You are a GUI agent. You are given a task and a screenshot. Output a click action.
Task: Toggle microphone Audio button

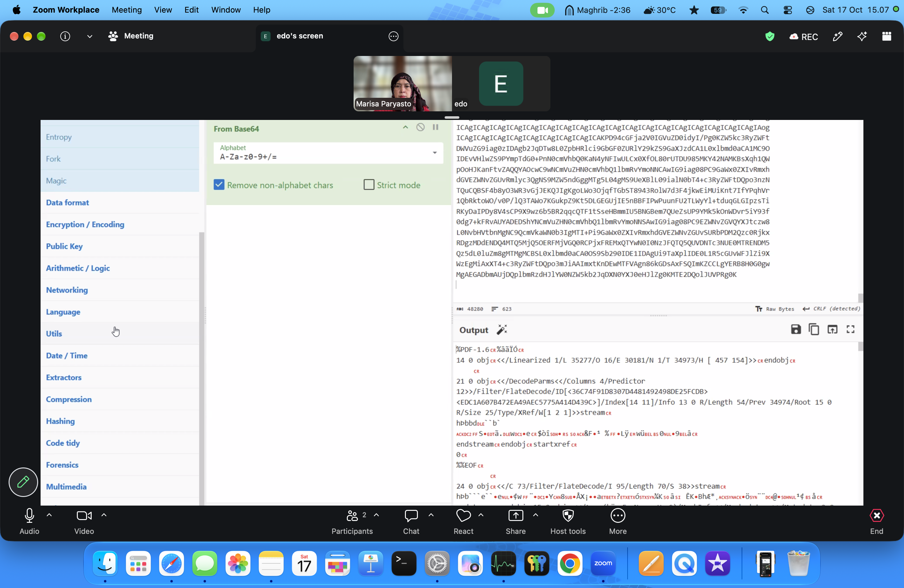tap(29, 522)
